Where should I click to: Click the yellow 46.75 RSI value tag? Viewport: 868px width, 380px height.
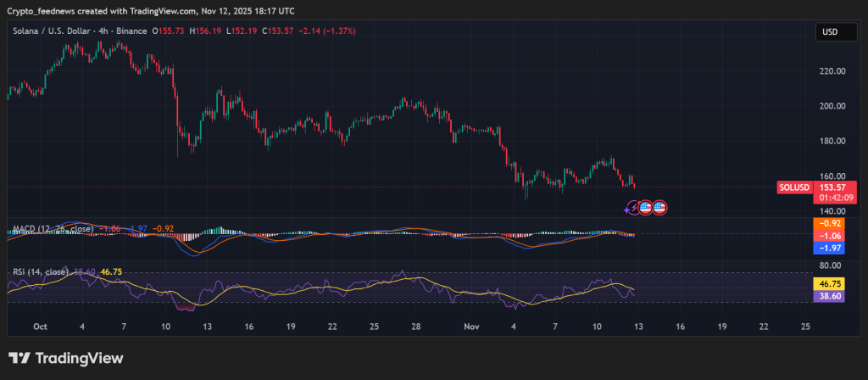(829, 283)
